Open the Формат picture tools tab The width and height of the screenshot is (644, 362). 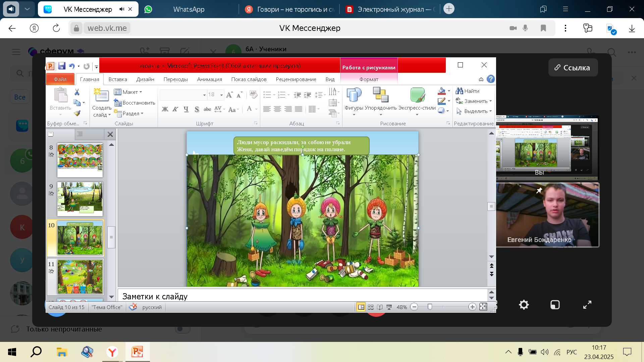tap(369, 79)
